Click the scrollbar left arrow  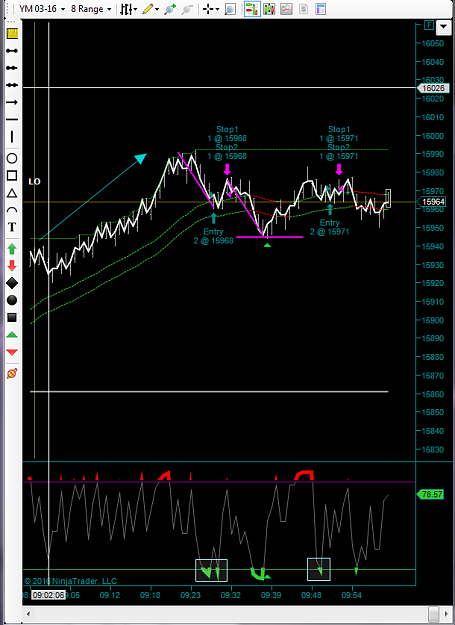pyautogui.click(x=27, y=613)
